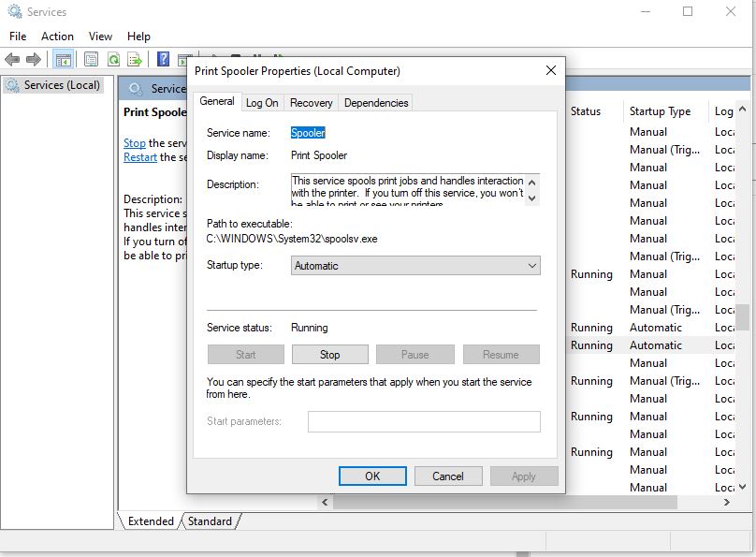Click the Restart link in the Services window
Viewport: 756px width, 557px height.
tap(140, 157)
